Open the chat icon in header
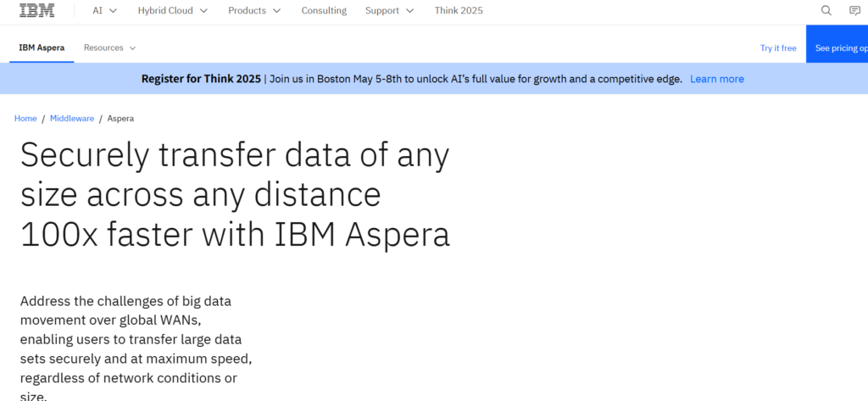The height and width of the screenshot is (401, 868). click(854, 11)
